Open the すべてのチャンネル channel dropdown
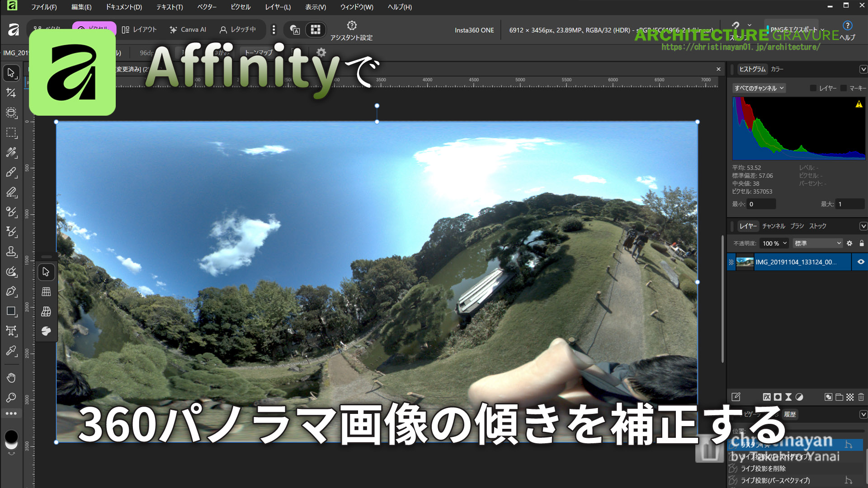 (759, 88)
